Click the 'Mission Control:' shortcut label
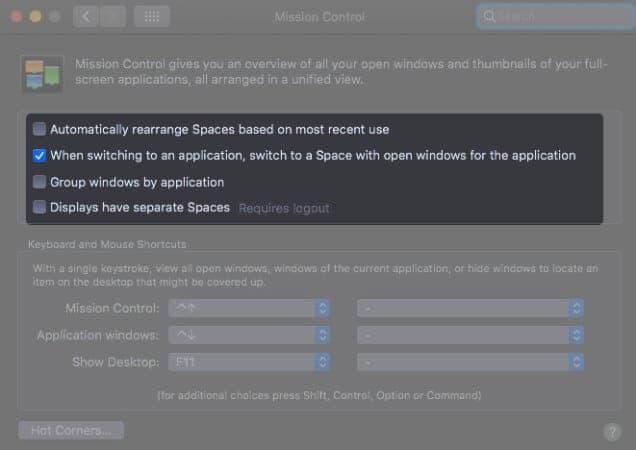This screenshot has width=636, height=450. (112, 308)
